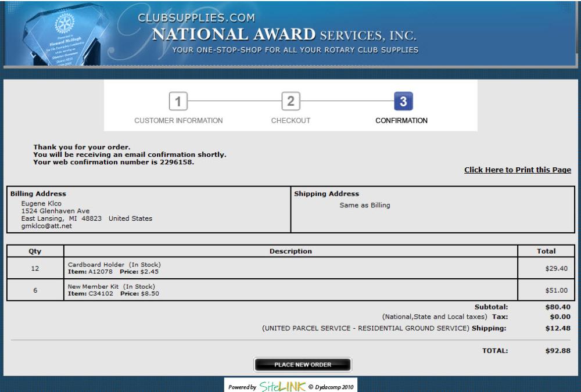
Task: Click the Shipping Address heading
Action: (x=327, y=193)
